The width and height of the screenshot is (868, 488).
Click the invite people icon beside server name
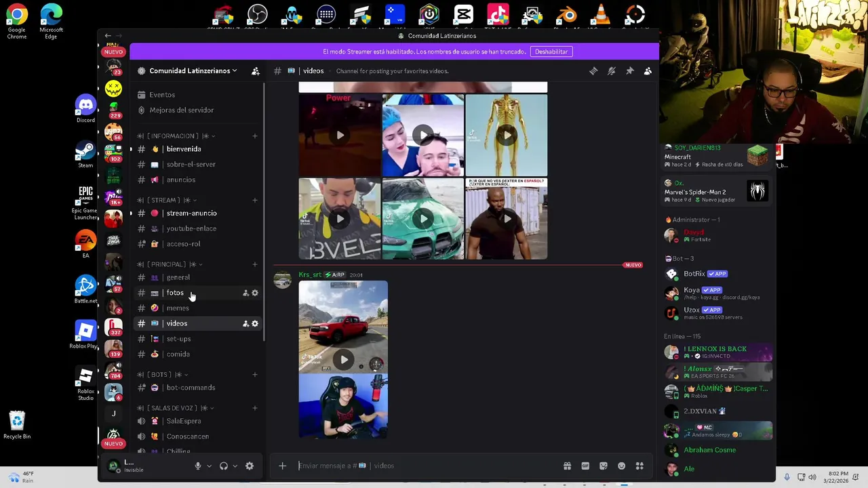click(x=256, y=71)
